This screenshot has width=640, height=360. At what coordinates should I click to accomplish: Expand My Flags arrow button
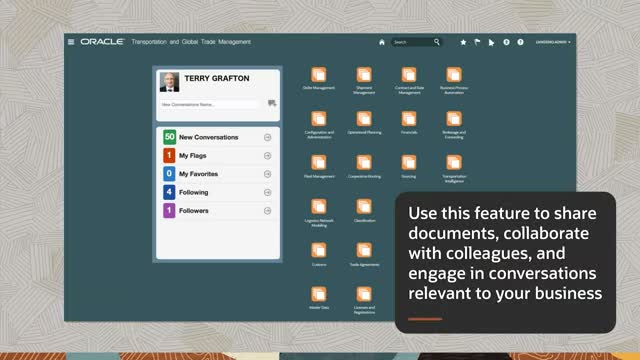pyautogui.click(x=267, y=156)
